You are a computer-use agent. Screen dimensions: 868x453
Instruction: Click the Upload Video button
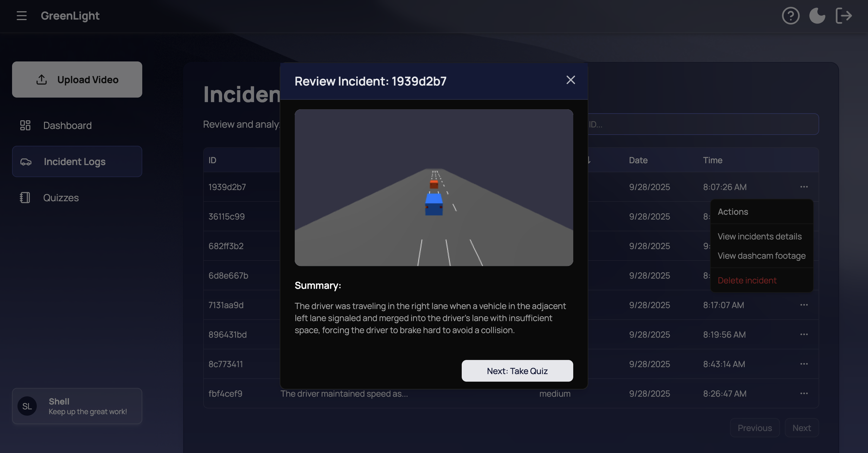point(77,80)
